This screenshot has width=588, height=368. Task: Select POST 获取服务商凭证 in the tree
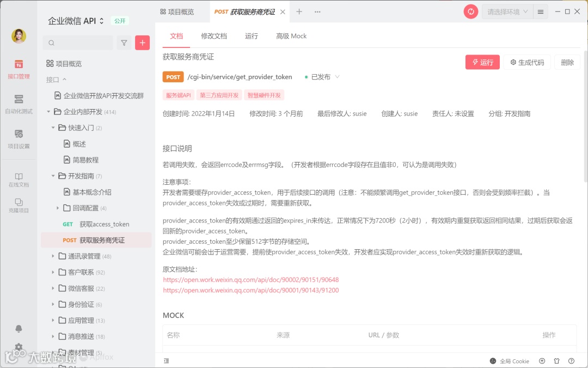[x=96, y=240]
